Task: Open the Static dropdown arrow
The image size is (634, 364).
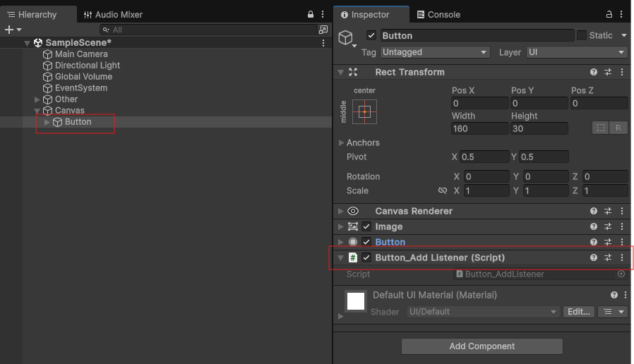Action: 624,35
